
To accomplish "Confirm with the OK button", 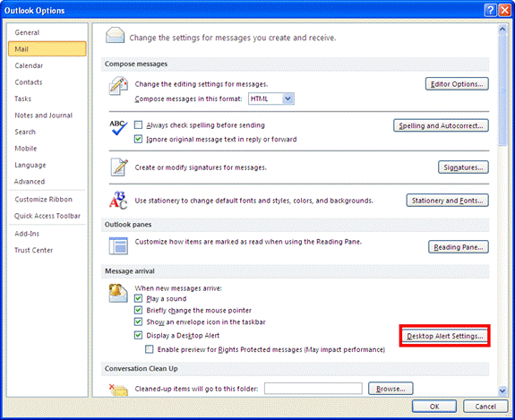I will pyautogui.click(x=434, y=407).
